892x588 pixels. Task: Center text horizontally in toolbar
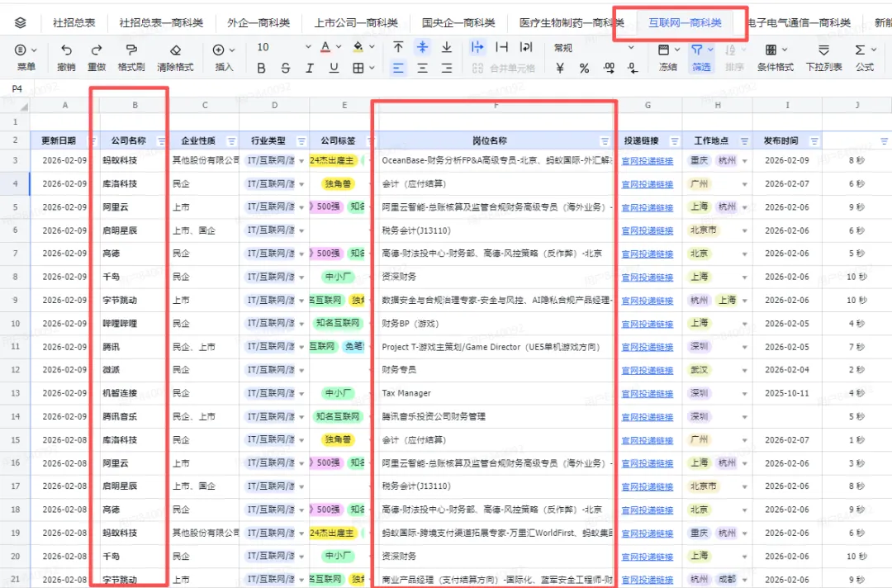coord(422,69)
